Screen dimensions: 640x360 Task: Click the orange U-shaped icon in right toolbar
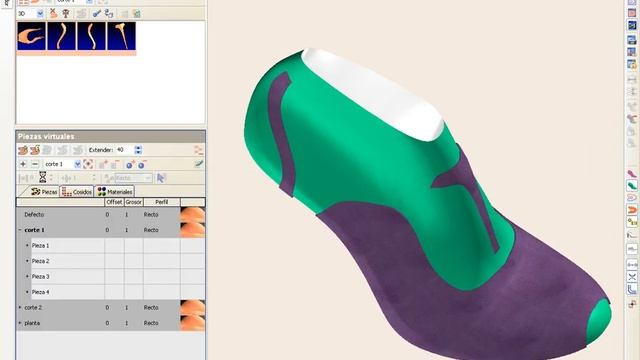(631, 210)
